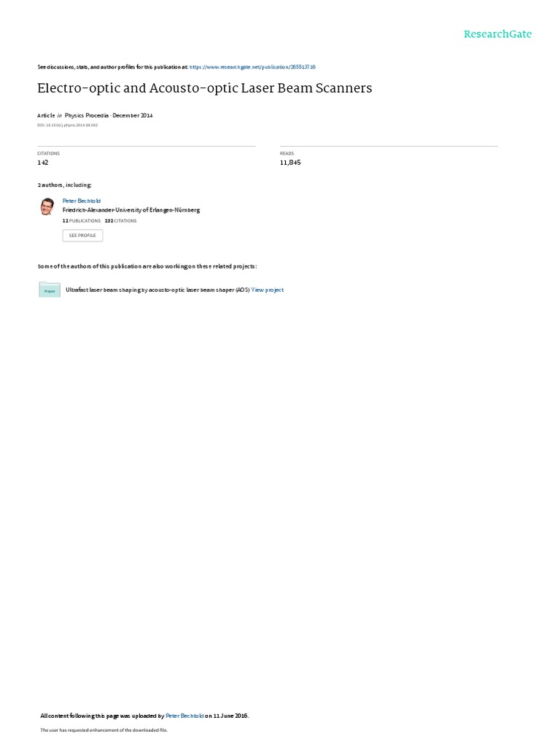Click Friedrich-Alexander University of Erlangen-Nürnberg affiliation

click(131, 210)
